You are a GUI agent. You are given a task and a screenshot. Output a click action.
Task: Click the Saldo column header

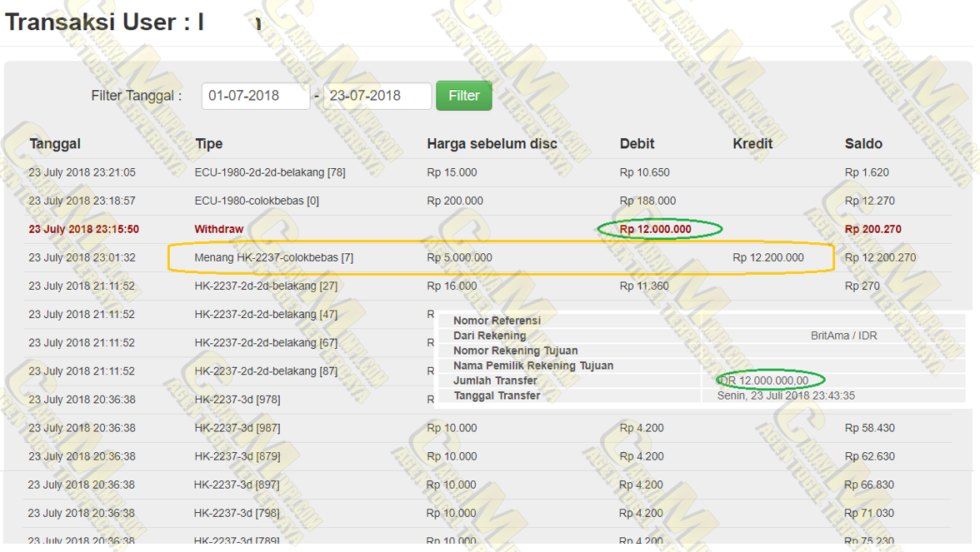[x=863, y=144]
